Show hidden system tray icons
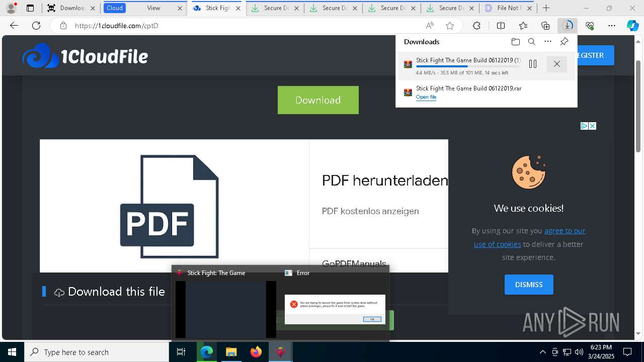 [x=542, y=352]
